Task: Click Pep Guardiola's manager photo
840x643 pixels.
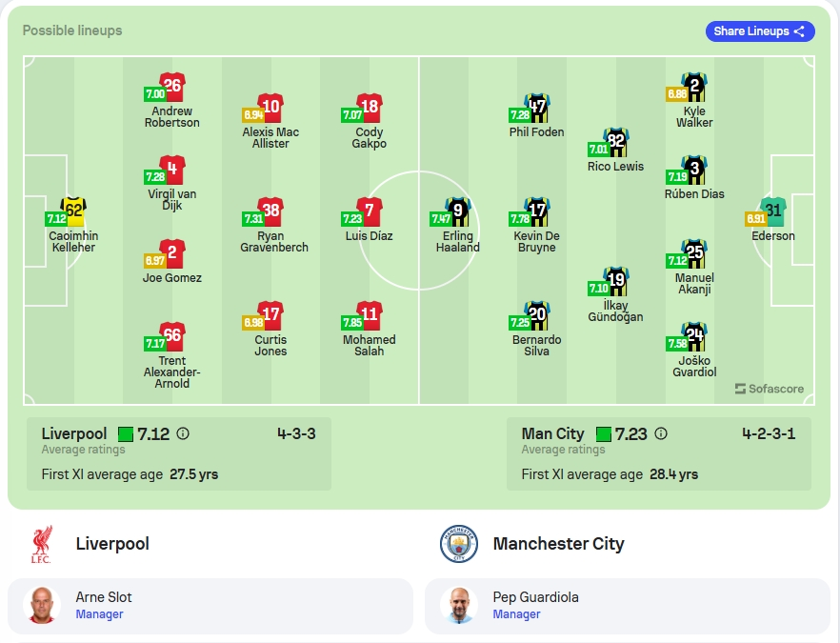Action: pyautogui.click(x=459, y=606)
